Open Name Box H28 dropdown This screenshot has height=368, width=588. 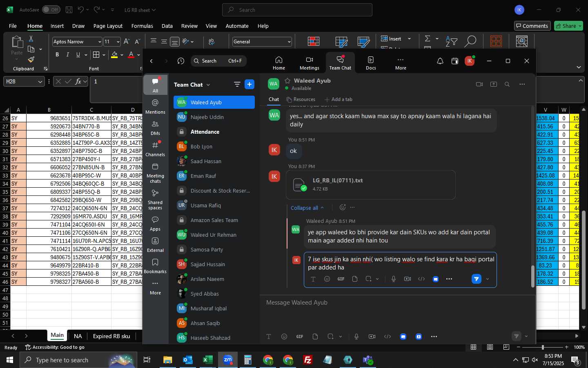pos(40,82)
